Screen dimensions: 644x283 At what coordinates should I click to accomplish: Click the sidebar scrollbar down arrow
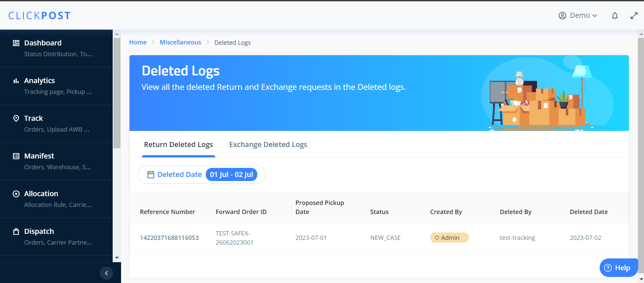point(117,258)
